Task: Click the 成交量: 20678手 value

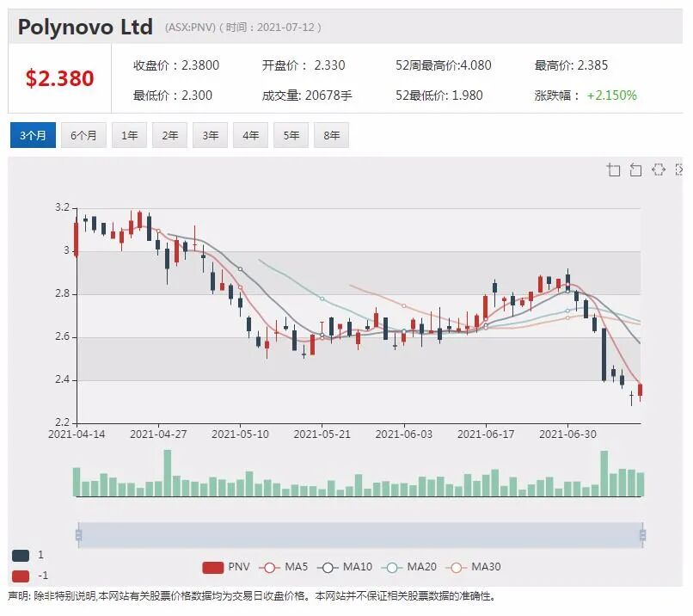Action: point(307,95)
